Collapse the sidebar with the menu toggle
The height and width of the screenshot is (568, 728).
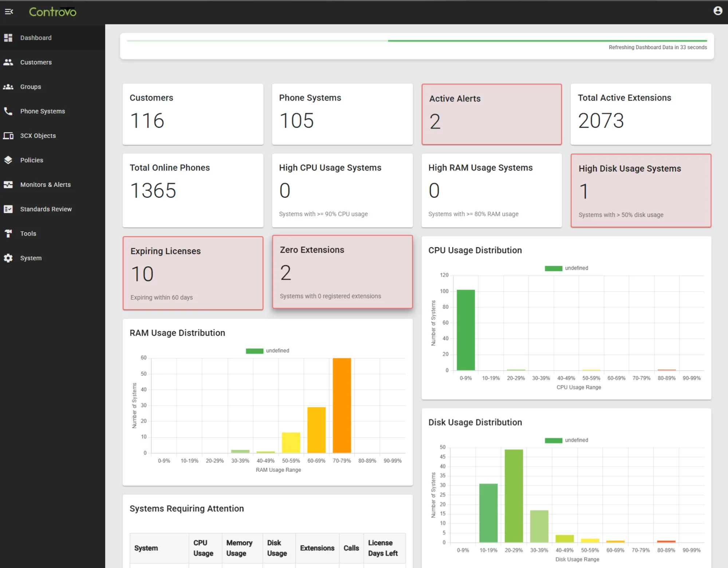click(x=9, y=11)
